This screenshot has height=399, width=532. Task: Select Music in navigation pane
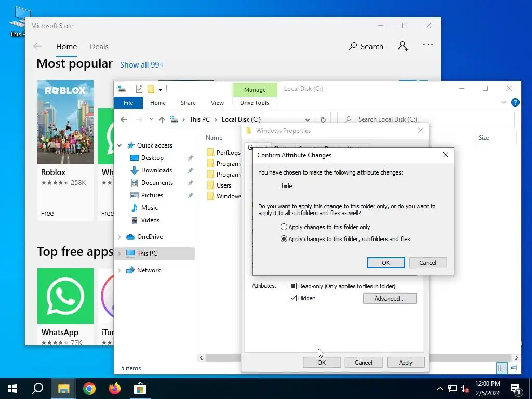point(149,208)
